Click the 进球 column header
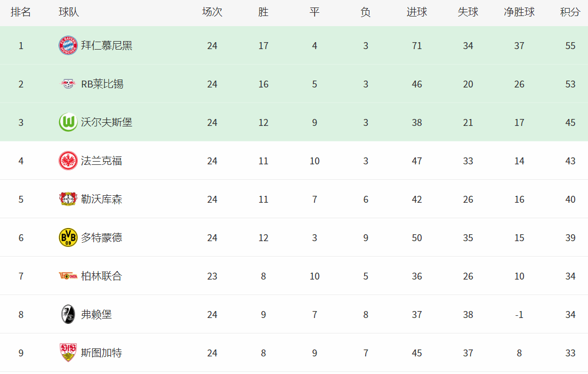 point(417,12)
